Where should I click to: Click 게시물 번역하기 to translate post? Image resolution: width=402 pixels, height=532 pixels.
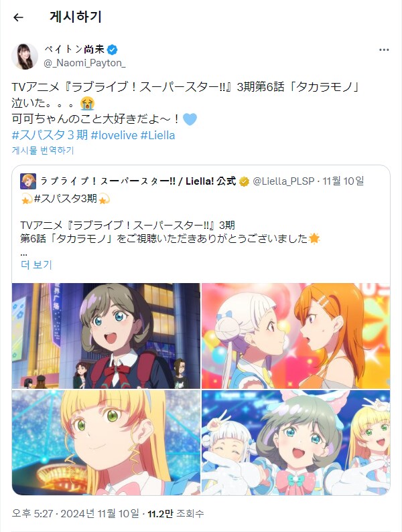pos(43,151)
